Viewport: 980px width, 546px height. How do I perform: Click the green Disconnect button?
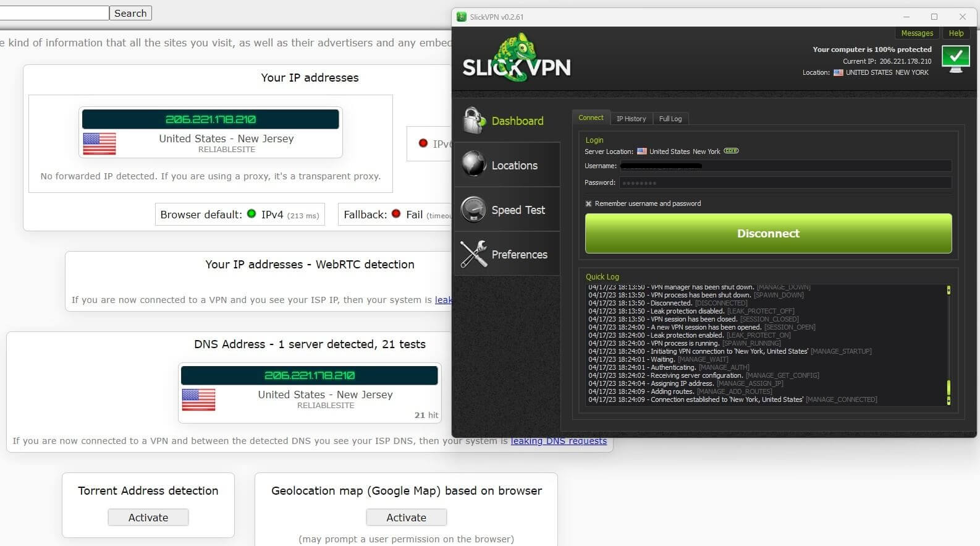[x=768, y=233]
